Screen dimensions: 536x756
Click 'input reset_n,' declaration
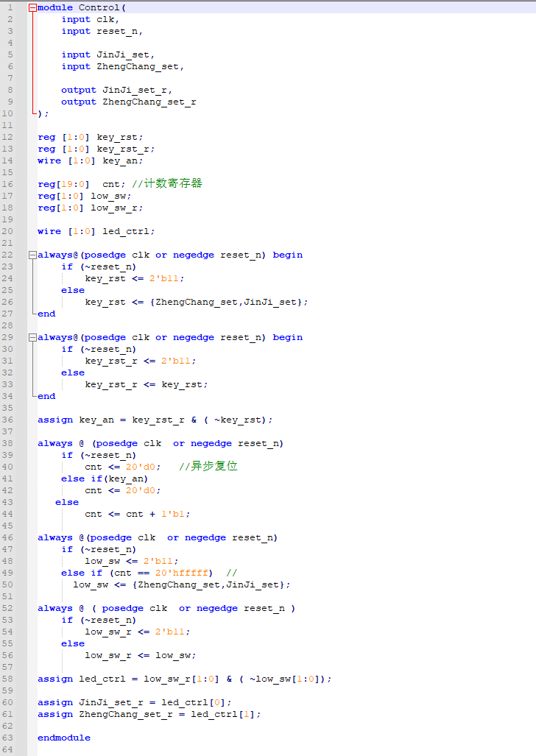(102, 32)
